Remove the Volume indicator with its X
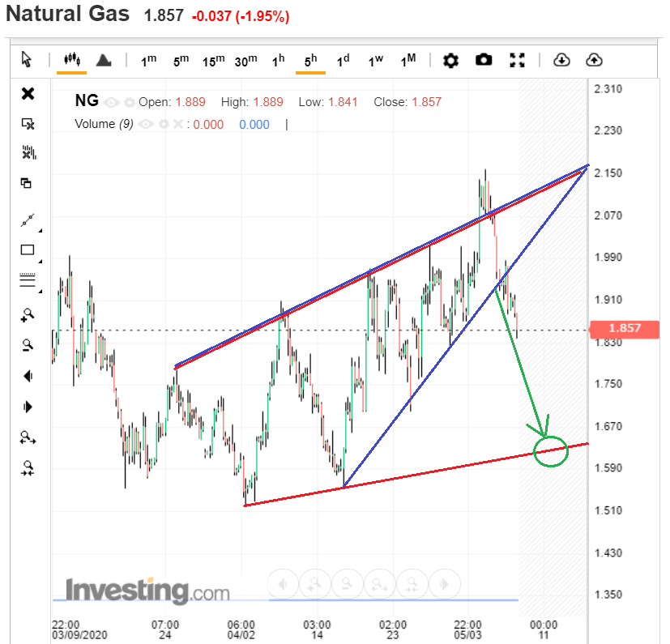Image resolution: width=670 pixels, height=644 pixels. (x=178, y=125)
